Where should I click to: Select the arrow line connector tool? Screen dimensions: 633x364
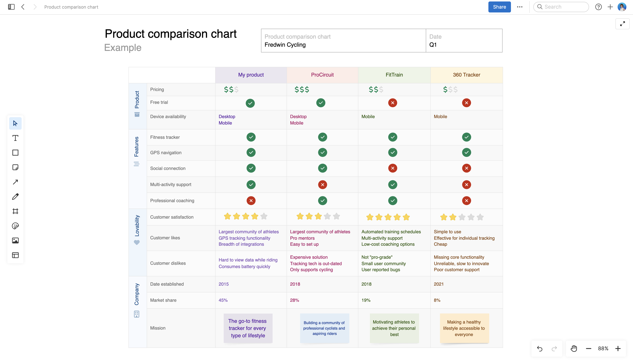[x=15, y=182]
